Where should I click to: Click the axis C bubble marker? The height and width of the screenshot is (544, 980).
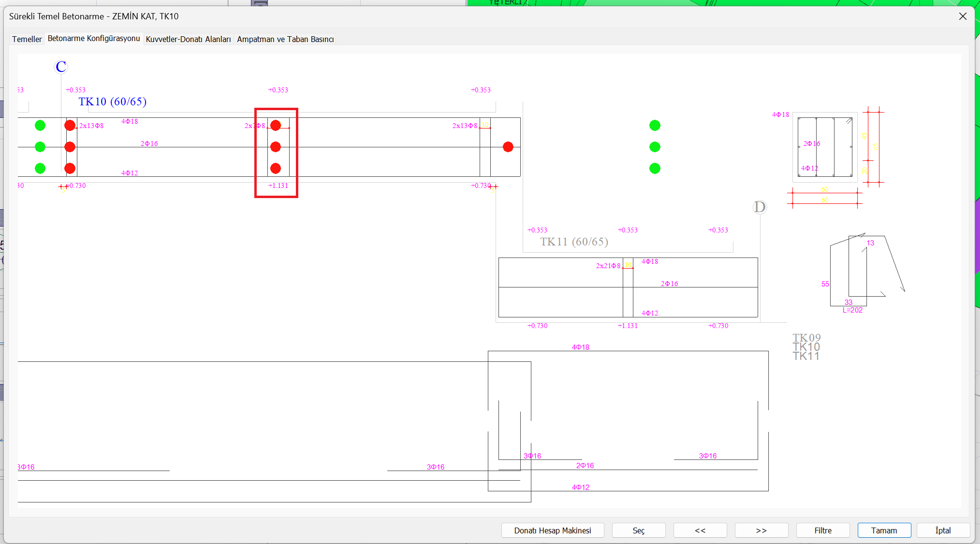[x=61, y=67]
